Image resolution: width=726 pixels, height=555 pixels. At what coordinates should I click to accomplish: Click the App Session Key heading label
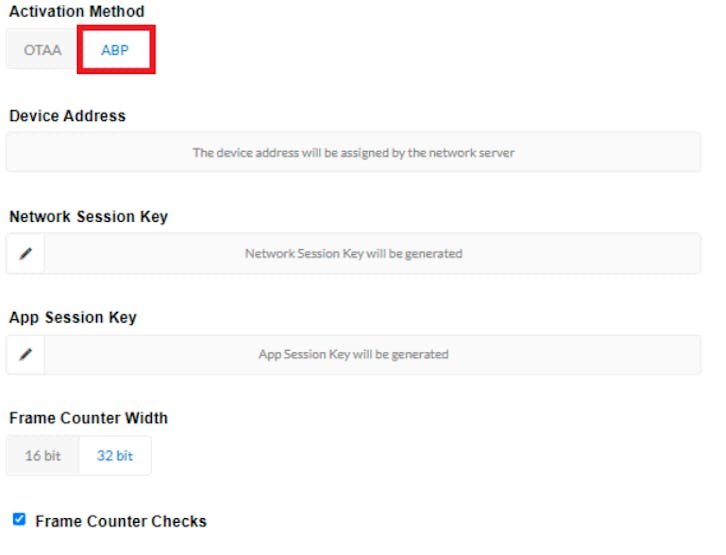(x=73, y=318)
